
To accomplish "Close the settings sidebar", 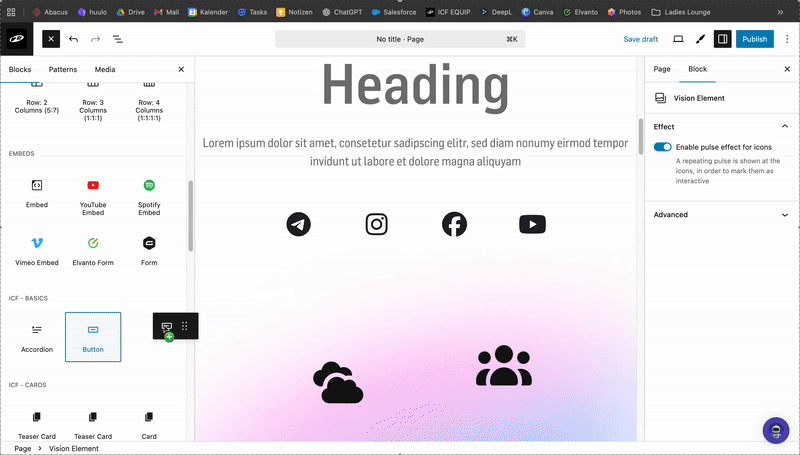I will pos(787,69).
